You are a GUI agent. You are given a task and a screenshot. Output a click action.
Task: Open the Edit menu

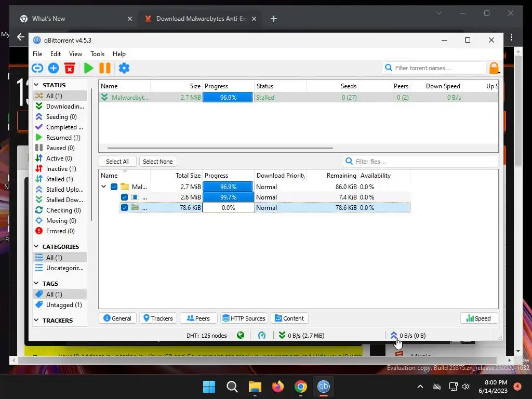click(x=55, y=54)
